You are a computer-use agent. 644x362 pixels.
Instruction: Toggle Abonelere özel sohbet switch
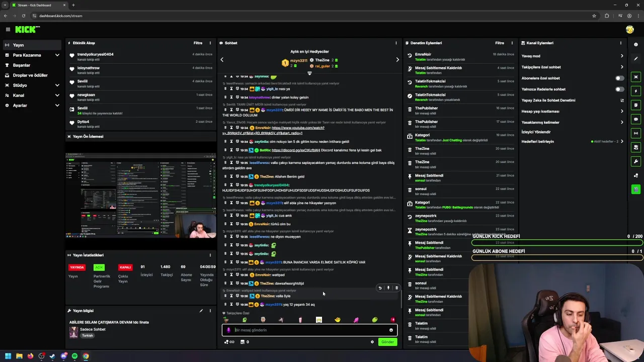[x=620, y=78]
